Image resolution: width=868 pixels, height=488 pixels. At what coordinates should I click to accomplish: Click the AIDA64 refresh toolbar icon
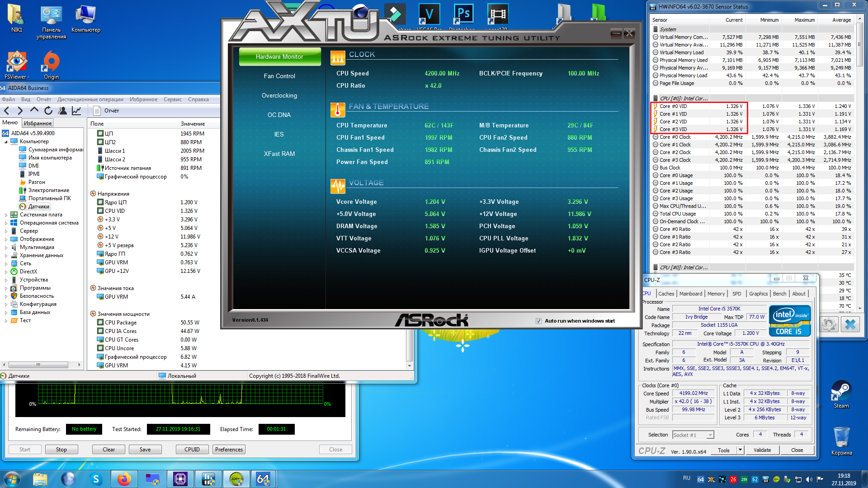(x=48, y=111)
